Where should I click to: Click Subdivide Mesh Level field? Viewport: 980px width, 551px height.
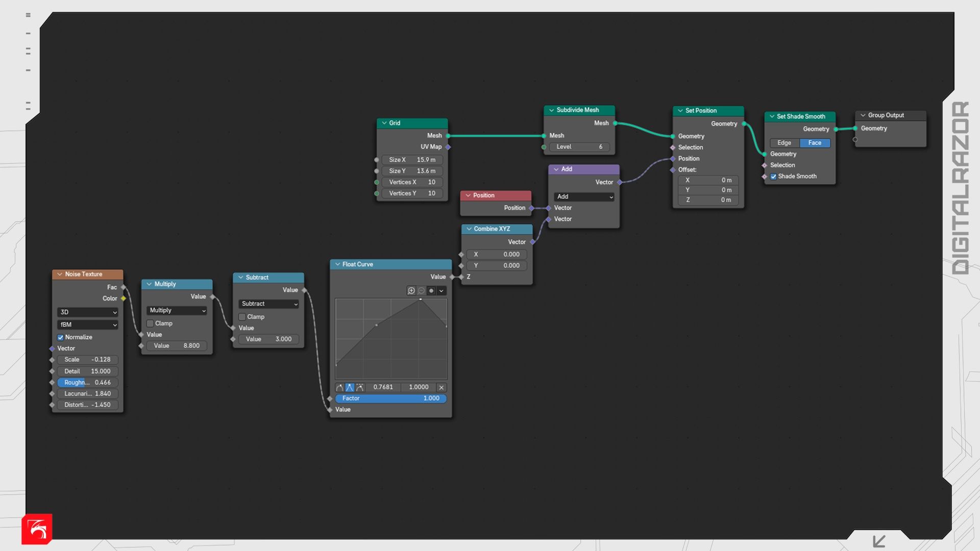click(579, 147)
